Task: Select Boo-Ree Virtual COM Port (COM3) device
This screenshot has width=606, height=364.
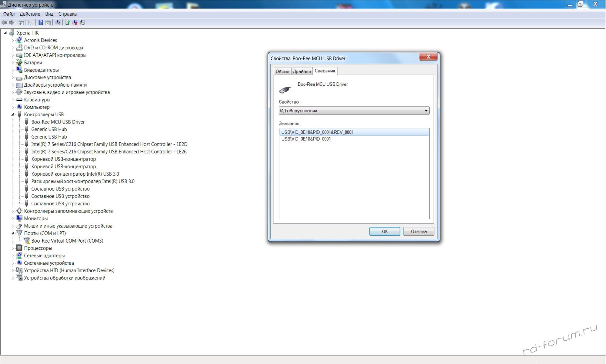Action: click(67, 241)
